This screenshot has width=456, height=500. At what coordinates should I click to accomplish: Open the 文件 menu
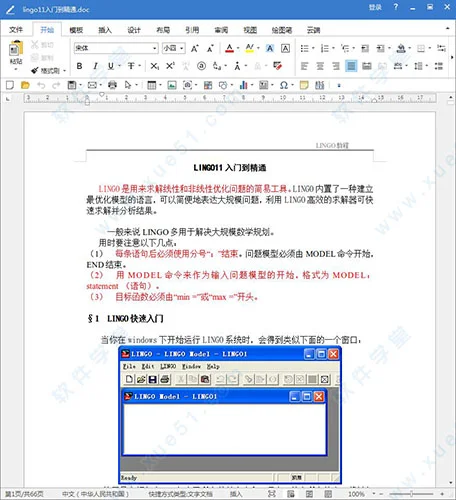(16, 30)
